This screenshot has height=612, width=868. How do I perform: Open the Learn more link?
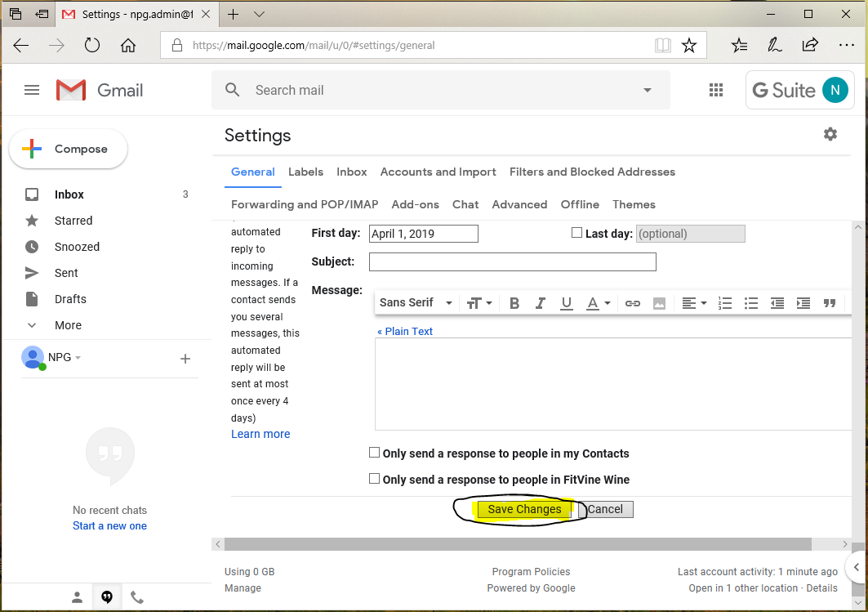point(260,434)
